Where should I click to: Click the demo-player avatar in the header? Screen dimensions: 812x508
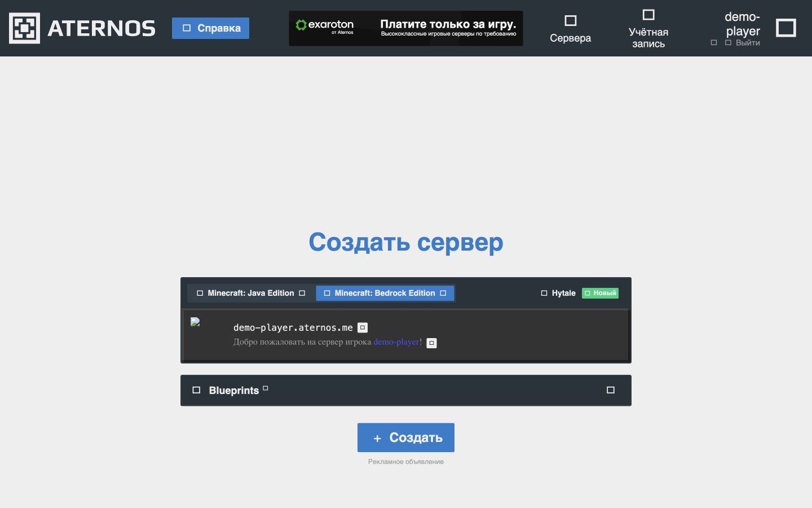[786, 28]
